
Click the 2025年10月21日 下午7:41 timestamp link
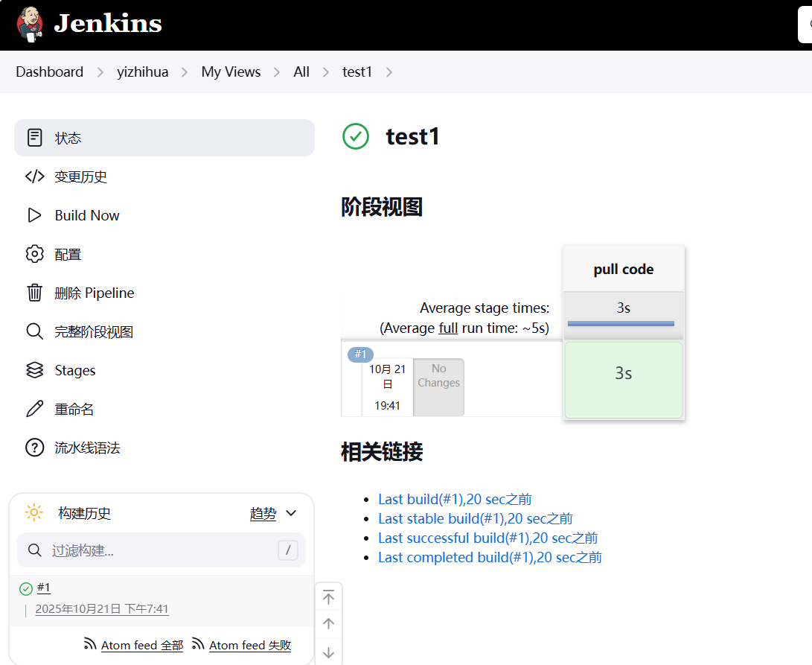click(x=102, y=608)
